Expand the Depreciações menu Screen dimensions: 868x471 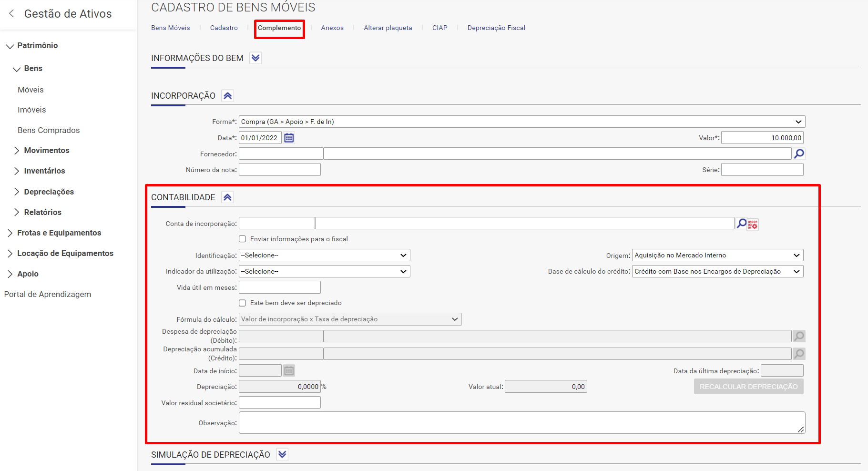[x=17, y=192]
